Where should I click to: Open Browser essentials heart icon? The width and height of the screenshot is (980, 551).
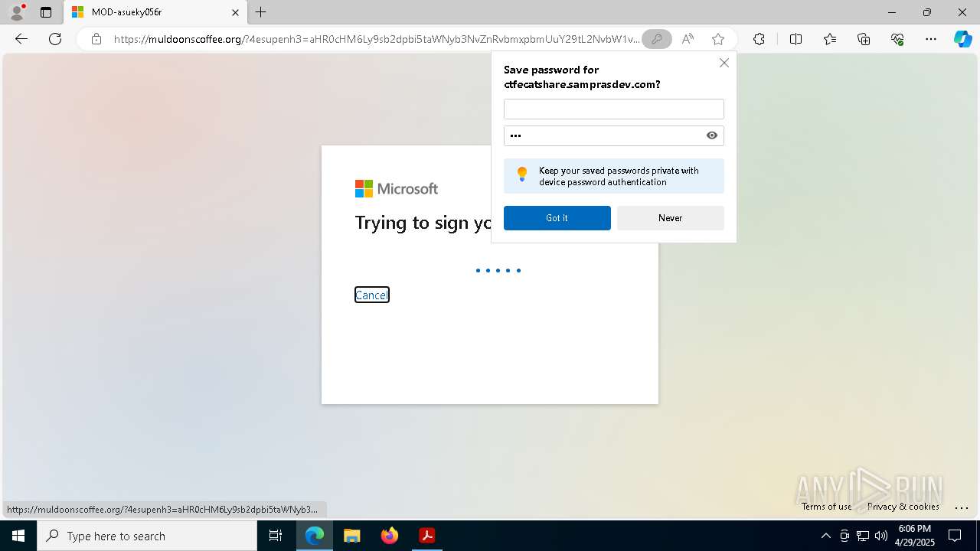pyautogui.click(x=897, y=39)
